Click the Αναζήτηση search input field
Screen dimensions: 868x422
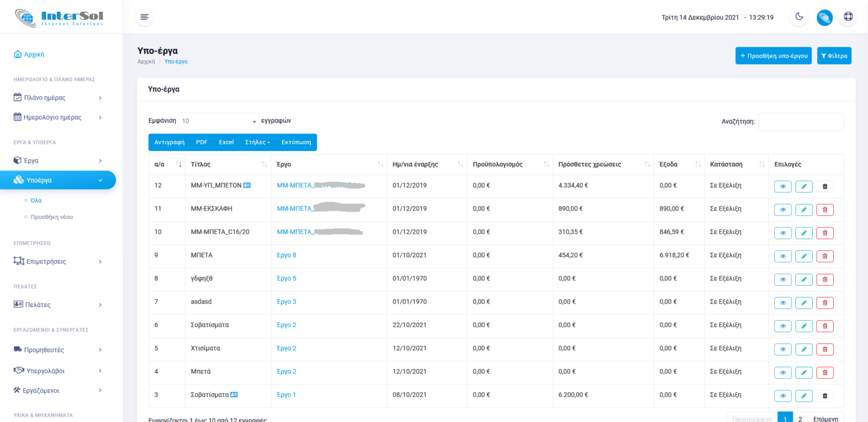pos(801,121)
